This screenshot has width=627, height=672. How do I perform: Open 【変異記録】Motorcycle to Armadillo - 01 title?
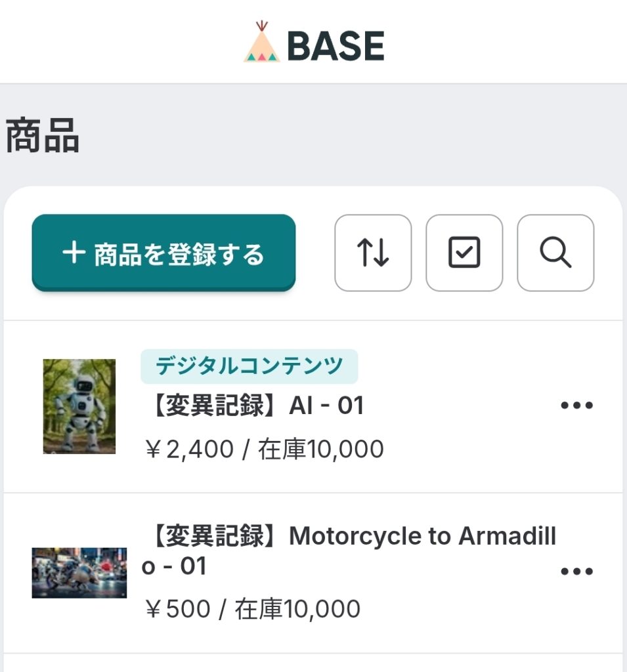coord(348,551)
